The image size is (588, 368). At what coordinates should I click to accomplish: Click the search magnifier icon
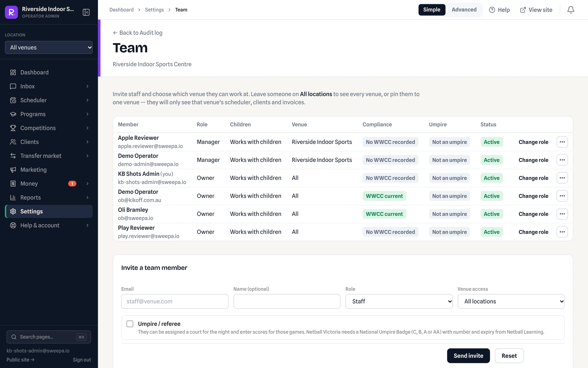[x=14, y=337]
